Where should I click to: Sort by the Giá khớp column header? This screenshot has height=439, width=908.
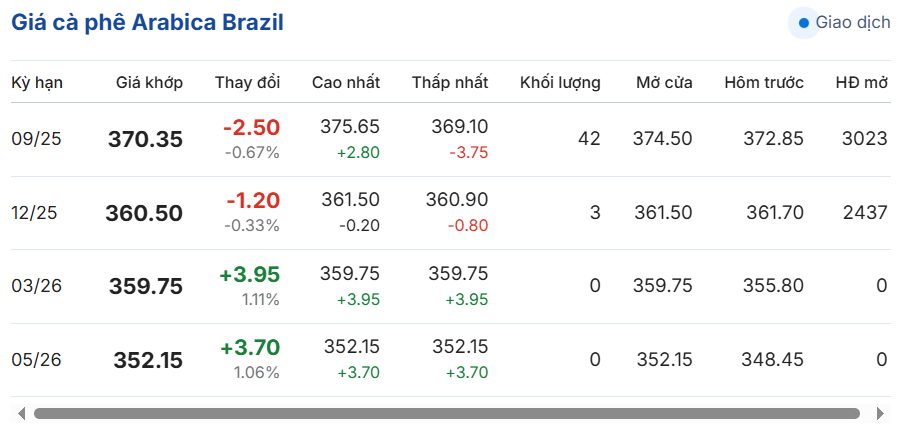pos(149,83)
